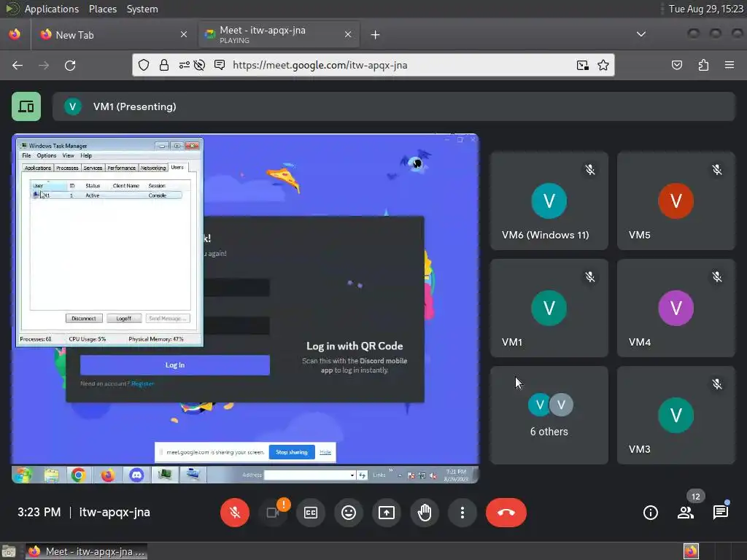Open Task Manager File menu
The image size is (747, 560).
26,156
